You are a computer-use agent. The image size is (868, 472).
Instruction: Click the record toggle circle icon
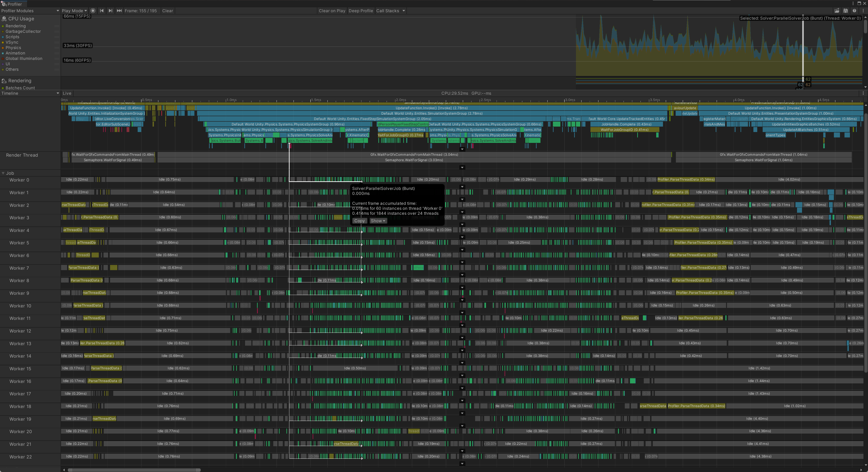point(93,10)
